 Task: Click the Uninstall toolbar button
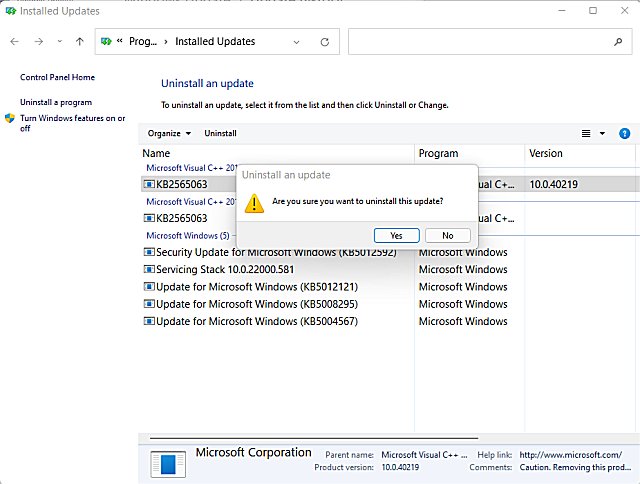tap(220, 133)
